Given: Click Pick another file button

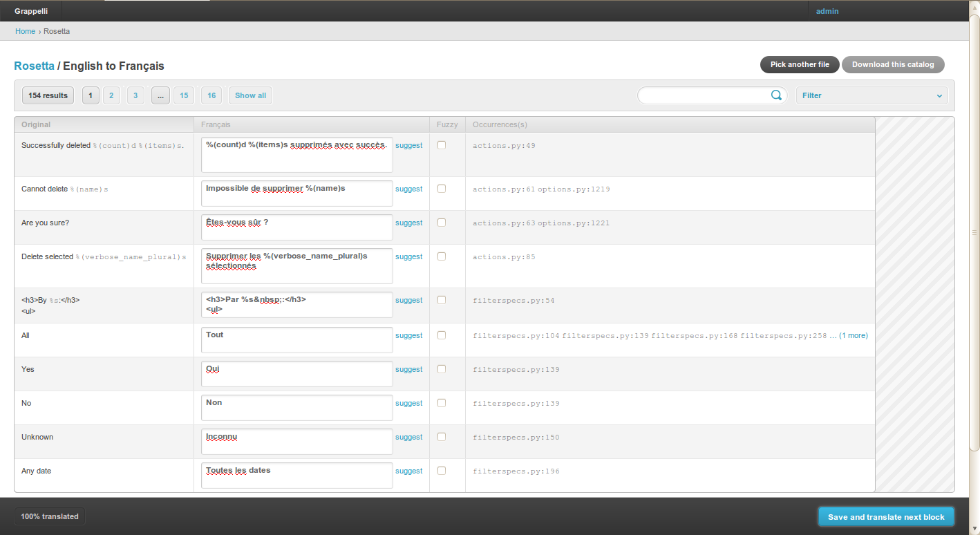Looking at the screenshot, I should pos(800,64).
